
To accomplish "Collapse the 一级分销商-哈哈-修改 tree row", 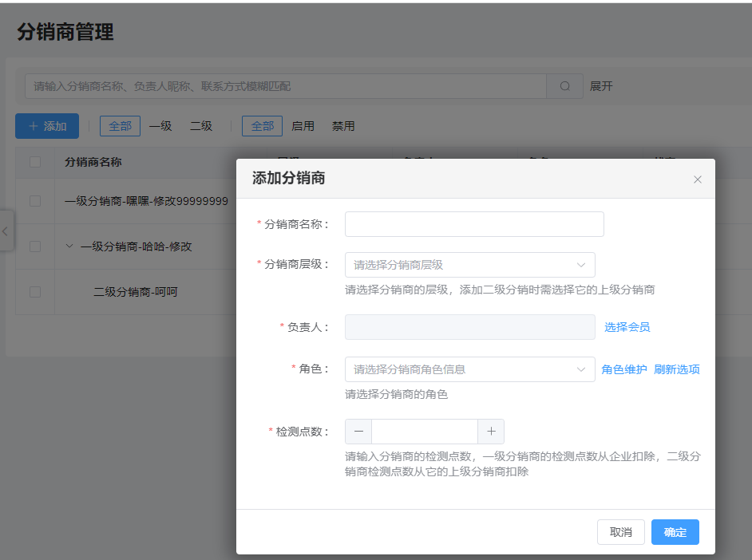I will (x=69, y=246).
